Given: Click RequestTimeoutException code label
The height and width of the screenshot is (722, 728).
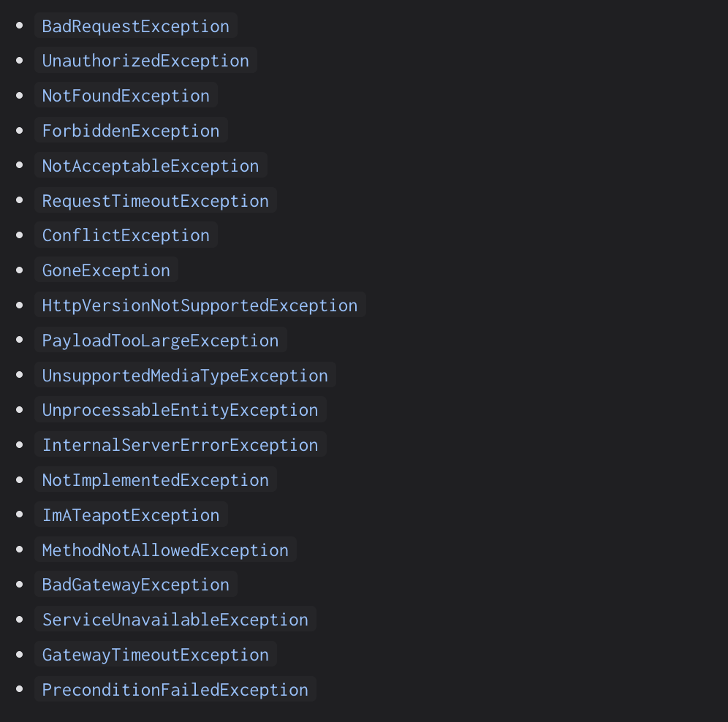Looking at the screenshot, I should pos(155,201).
